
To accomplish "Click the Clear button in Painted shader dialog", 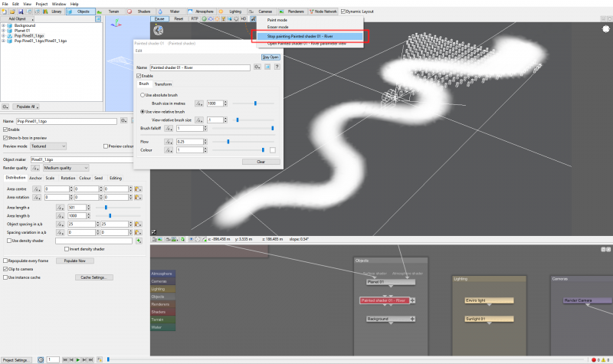I will tap(261, 162).
